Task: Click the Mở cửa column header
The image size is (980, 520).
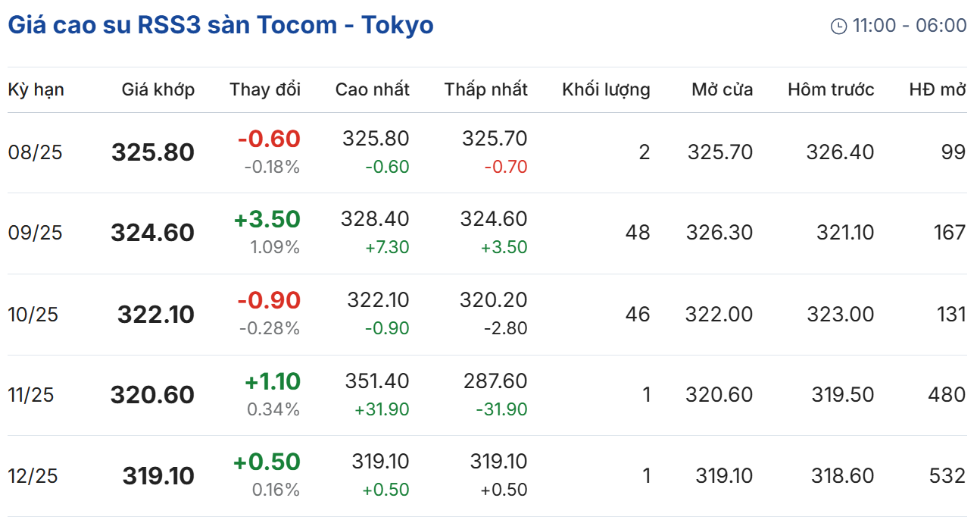Action: pyautogui.click(x=722, y=89)
